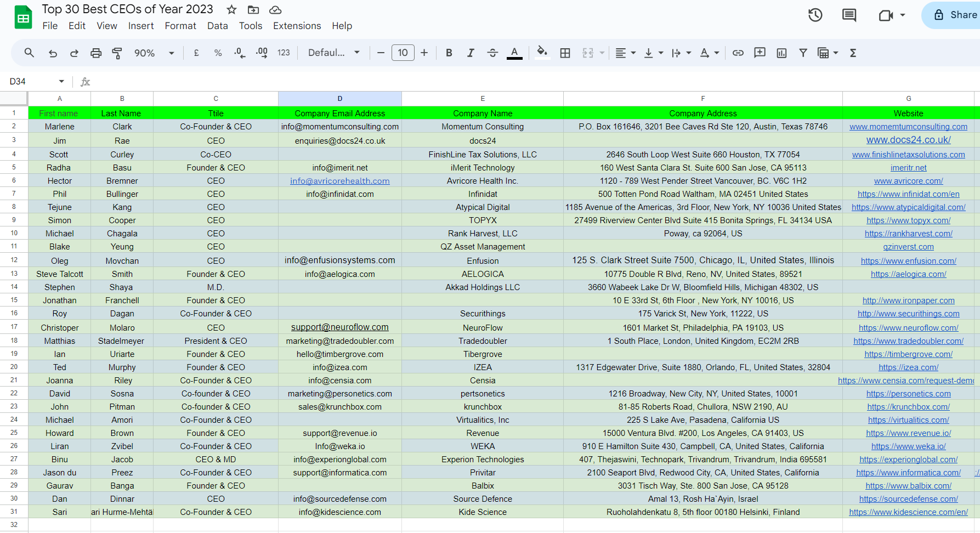Open borders menu

pyautogui.click(x=565, y=53)
